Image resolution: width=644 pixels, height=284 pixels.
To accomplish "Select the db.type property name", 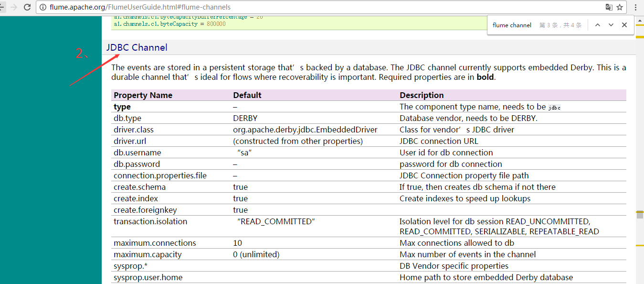I will tap(127, 118).
